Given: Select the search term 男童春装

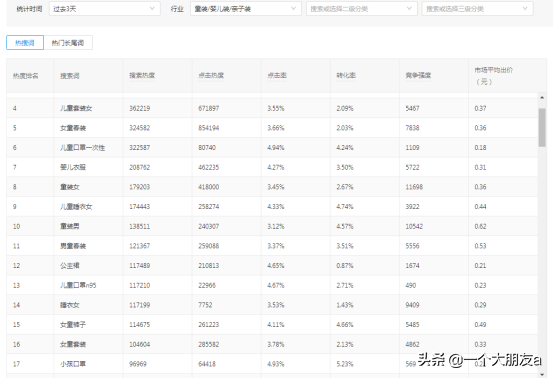Looking at the screenshot, I should 73,246.
